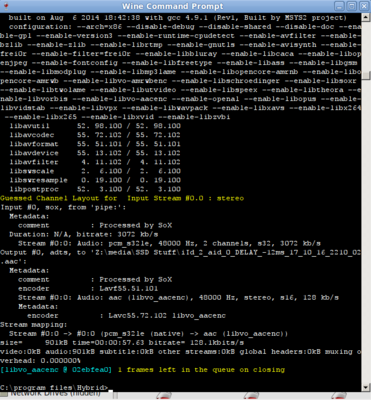
Task: Click the Stream #0:0 -> #0:0 mapping line
Action: [149, 333]
